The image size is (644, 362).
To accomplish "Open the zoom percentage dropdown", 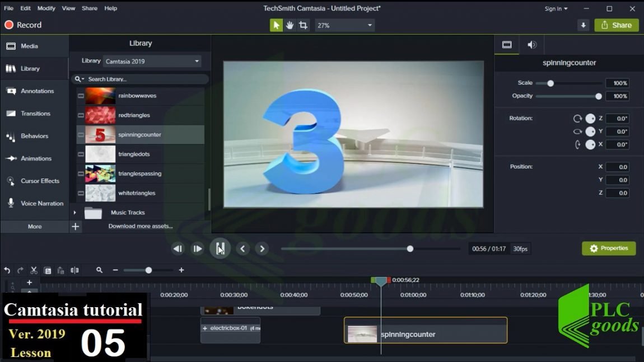I will coord(344,25).
